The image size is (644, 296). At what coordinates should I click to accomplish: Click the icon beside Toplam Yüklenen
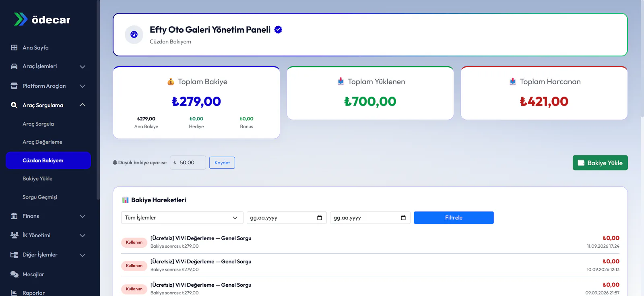341,82
